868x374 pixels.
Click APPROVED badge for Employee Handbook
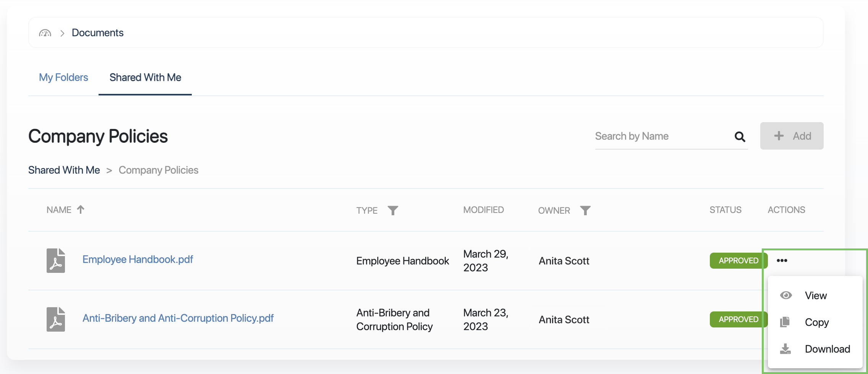(738, 261)
